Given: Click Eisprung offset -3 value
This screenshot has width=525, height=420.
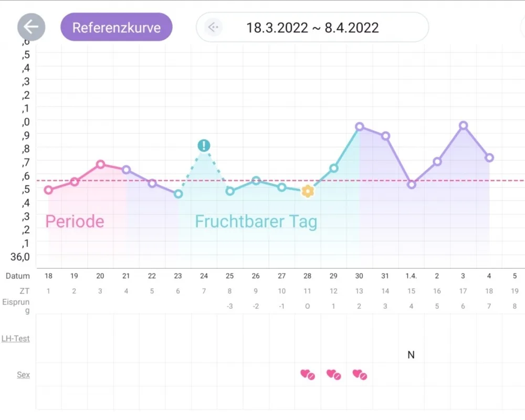Looking at the screenshot, I should [230, 306].
